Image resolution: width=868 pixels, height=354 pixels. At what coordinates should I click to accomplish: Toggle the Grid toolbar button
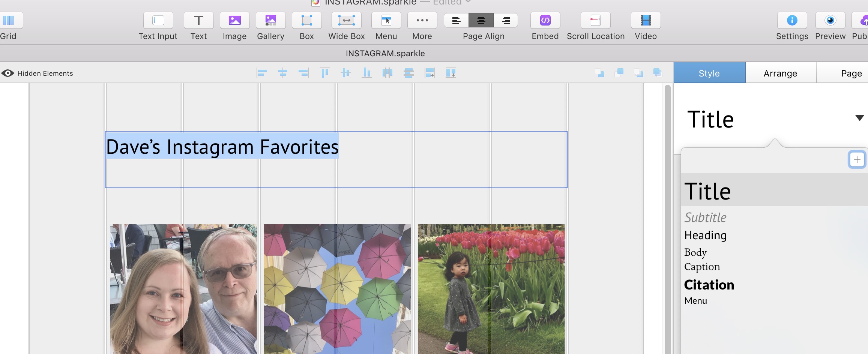point(9,20)
